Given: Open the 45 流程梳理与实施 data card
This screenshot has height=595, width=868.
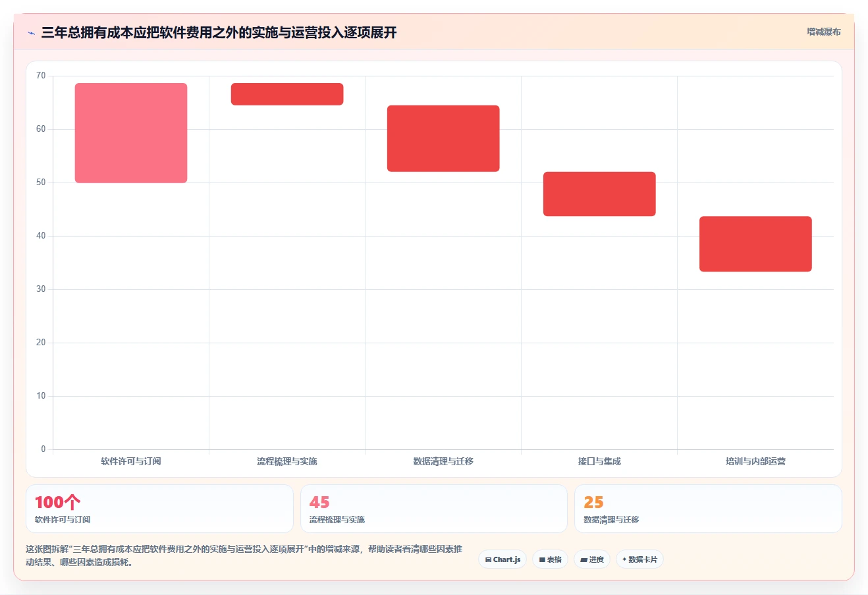Looking at the screenshot, I should 434,509.
